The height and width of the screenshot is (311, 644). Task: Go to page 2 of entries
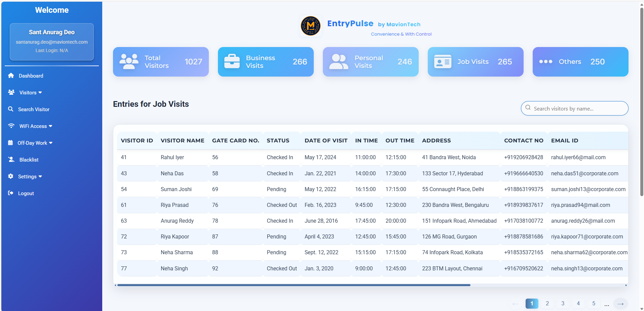(547, 304)
